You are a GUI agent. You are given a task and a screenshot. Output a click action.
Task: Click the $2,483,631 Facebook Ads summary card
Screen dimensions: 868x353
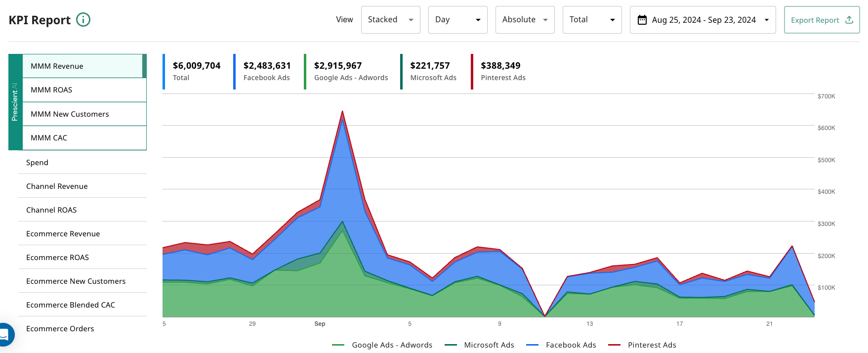(263, 71)
